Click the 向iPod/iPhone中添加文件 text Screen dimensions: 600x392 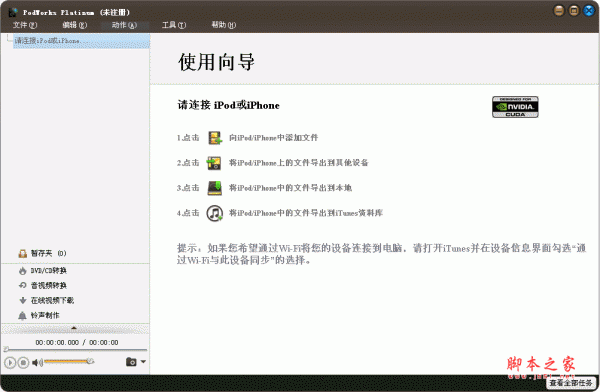pos(273,138)
